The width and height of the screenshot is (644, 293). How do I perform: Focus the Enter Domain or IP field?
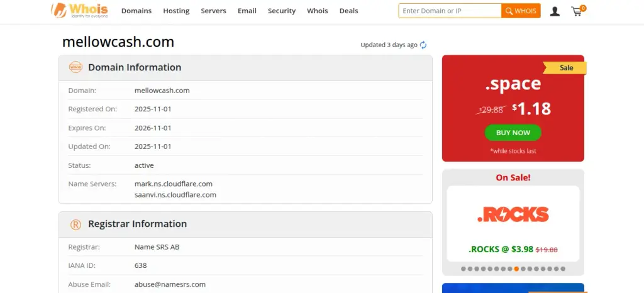click(450, 11)
